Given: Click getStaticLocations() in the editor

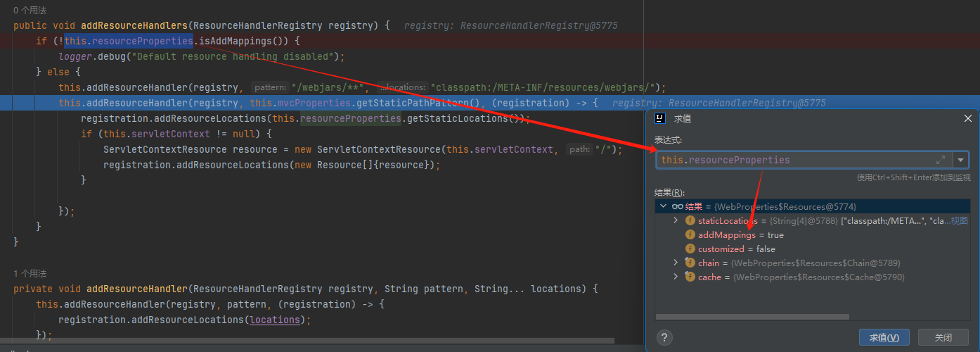Looking at the screenshot, I should [x=464, y=118].
